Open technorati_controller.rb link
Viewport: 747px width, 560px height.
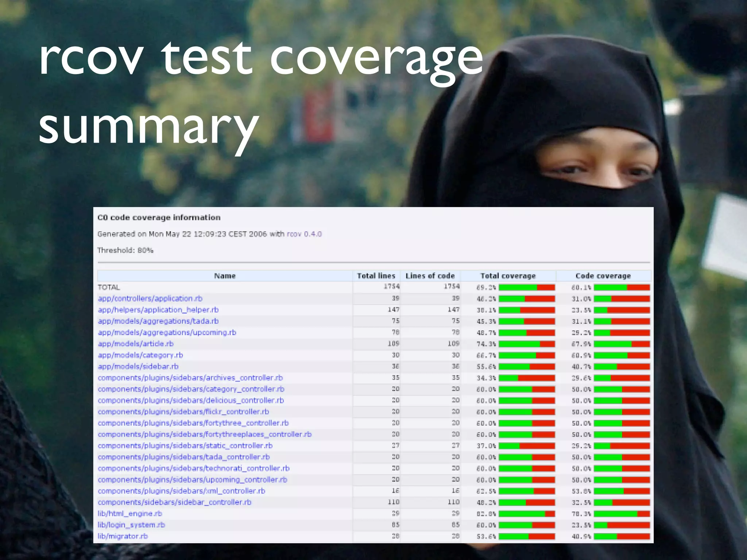click(193, 468)
